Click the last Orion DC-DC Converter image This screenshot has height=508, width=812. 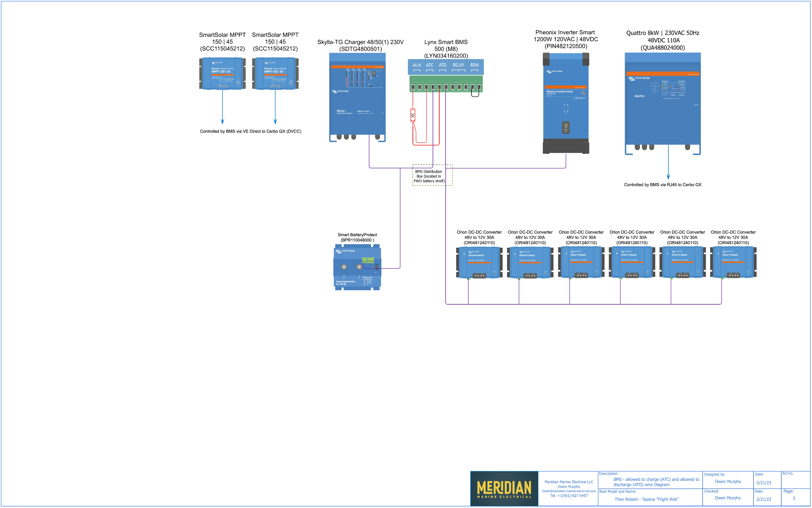coord(733,262)
